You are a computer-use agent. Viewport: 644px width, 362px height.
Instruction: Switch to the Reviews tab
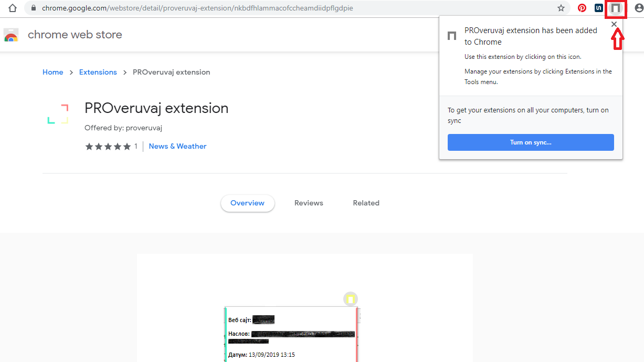tap(309, 203)
